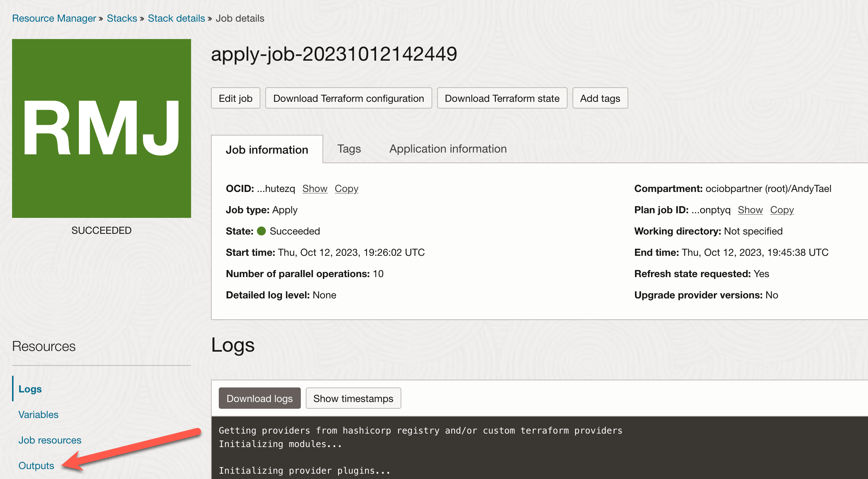This screenshot has height=479, width=868.
Task: Open Resource Manager breadcrumb link
Action: (x=54, y=18)
